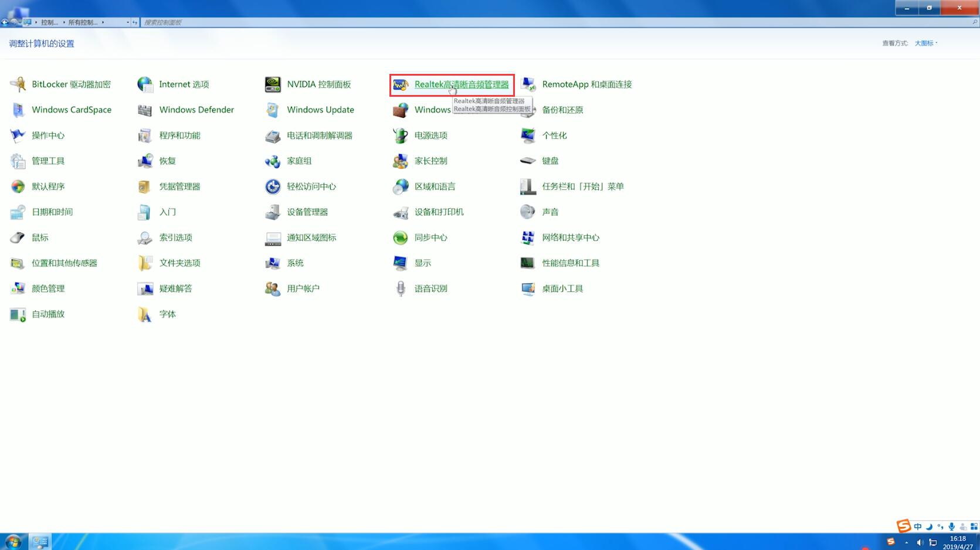Open 网络和共享中心 icon
Screen dimensions: 980x550
tap(528, 237)
